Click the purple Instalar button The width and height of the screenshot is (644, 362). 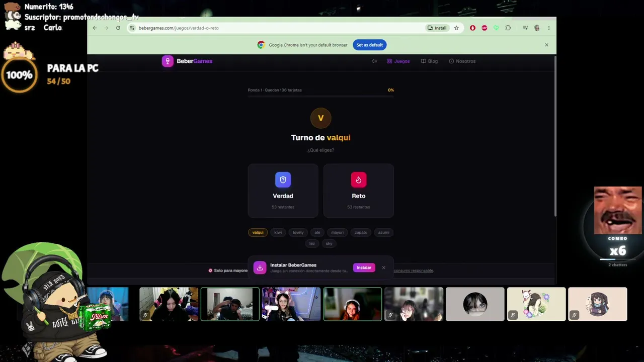[x=364, y=267]
